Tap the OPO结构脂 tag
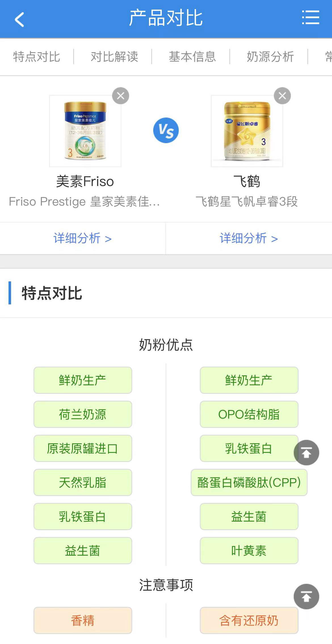332x644 pixels. tap(249, 414)
